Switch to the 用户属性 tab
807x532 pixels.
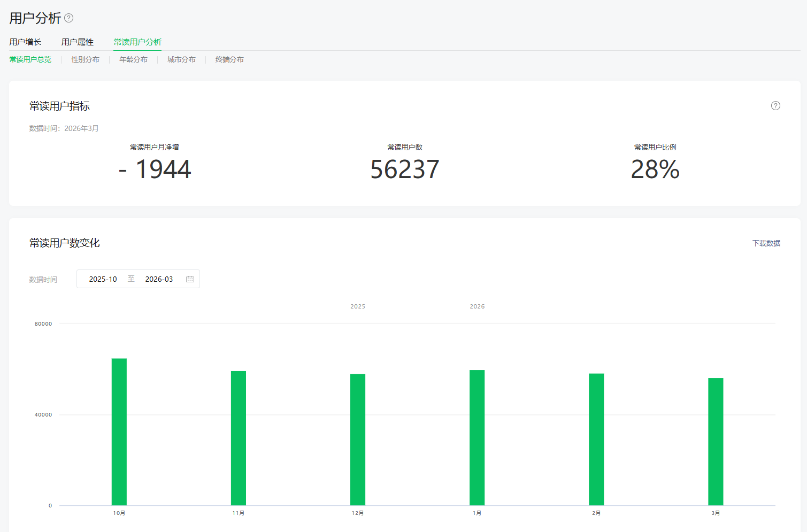click(x=78, y=42)
